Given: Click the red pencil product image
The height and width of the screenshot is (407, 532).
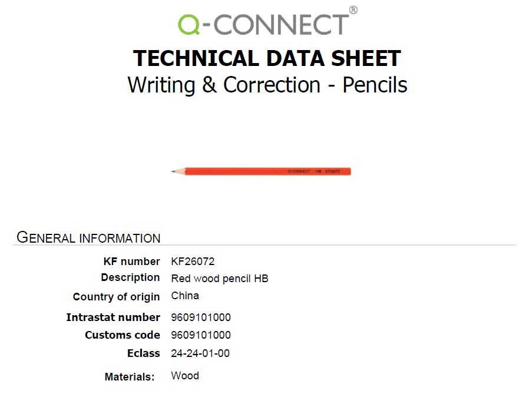Looking at the screenshot, I should coord(261,171).
